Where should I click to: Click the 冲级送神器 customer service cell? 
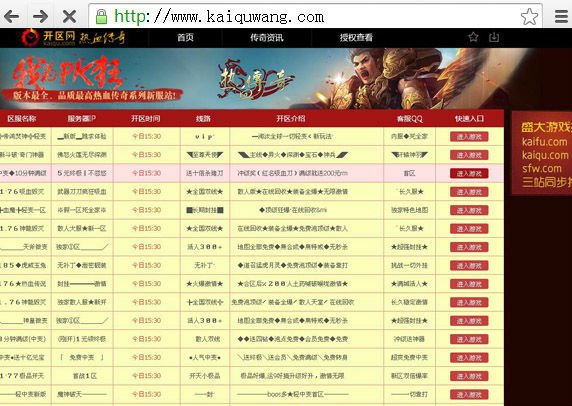click(x=409, y=339)
